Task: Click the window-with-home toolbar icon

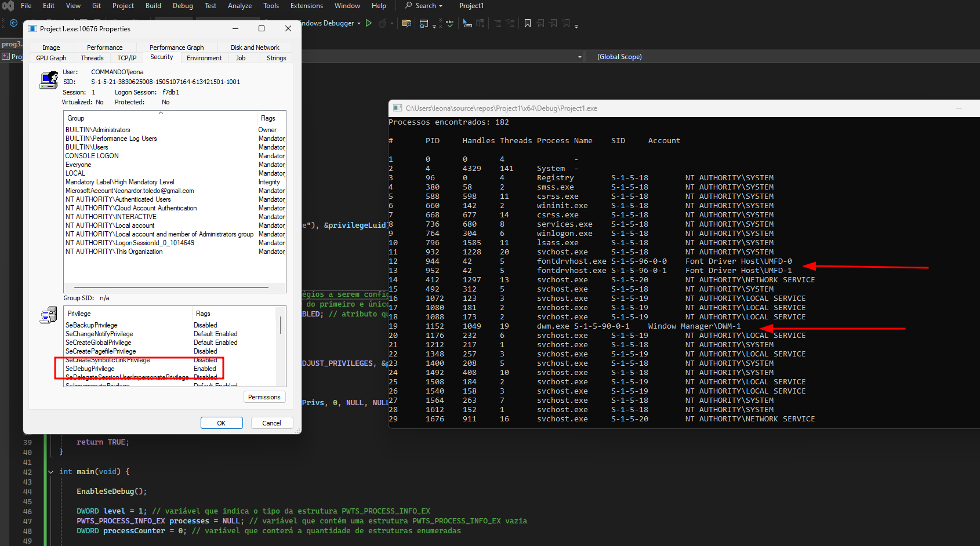Action: [x=424, y=23]
